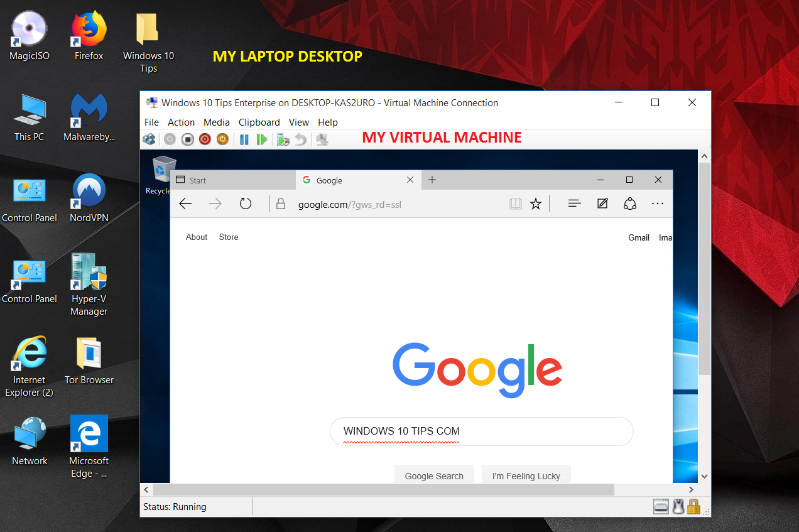Click the Google logo
799x532 pixels.
pyautogui.click(x=477, y=371)
